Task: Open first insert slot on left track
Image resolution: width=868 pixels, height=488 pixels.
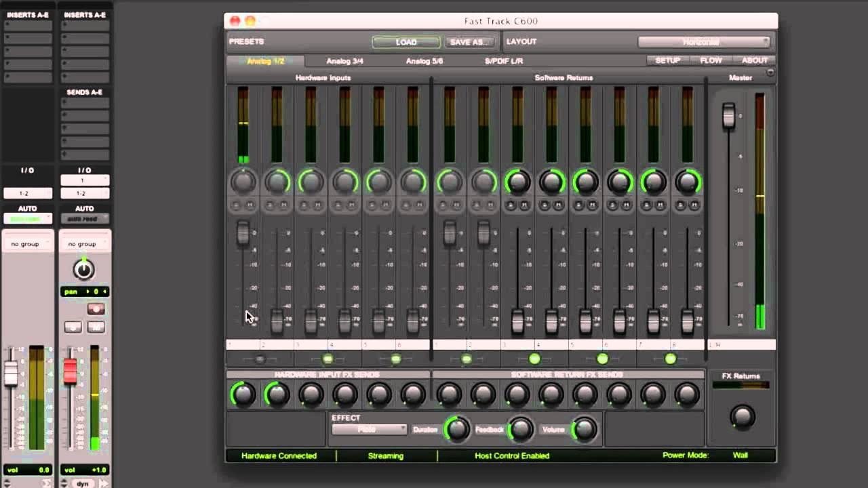Action: (28, 25)
